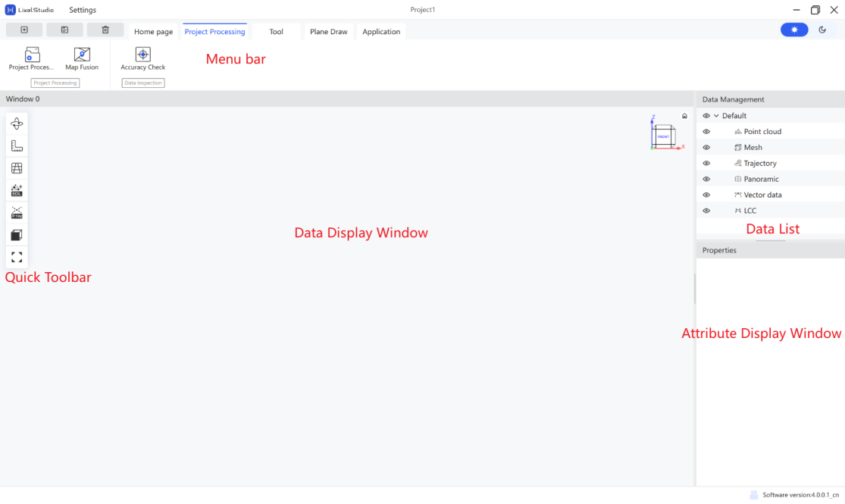This screenshot has width=845, height=504.
Task: Select the Panoramic tree item
Action: tap(761, 179)
